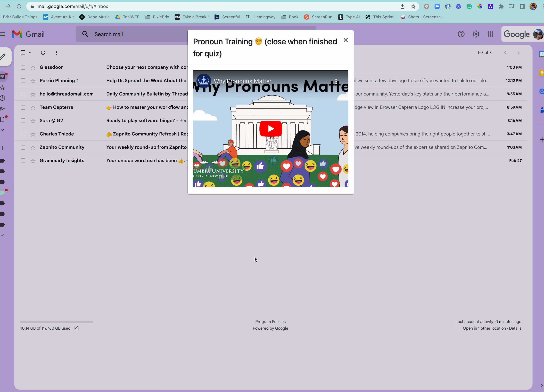Toggle the select-all checkbox
Screen dimensions: 544x392
[x=23, y=53]
